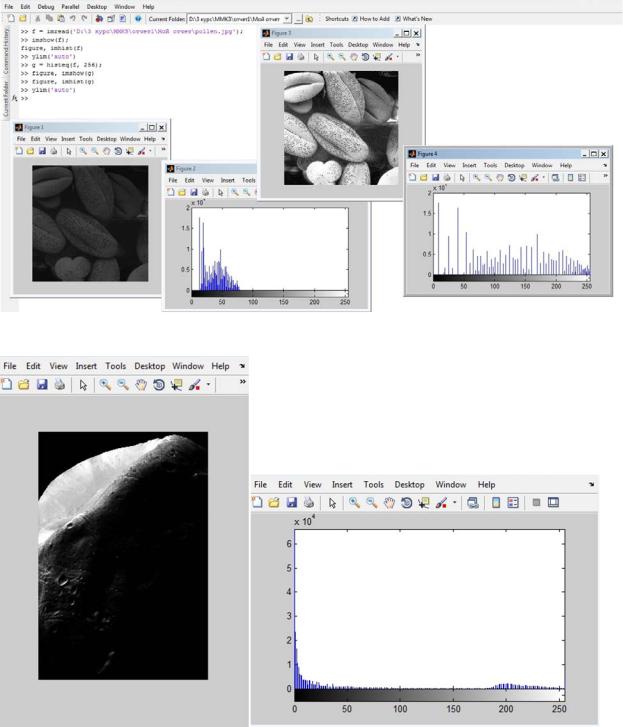Open View menu in lower histogram figure
This screenshot has height=727, width=623.
tap(312, 484)
